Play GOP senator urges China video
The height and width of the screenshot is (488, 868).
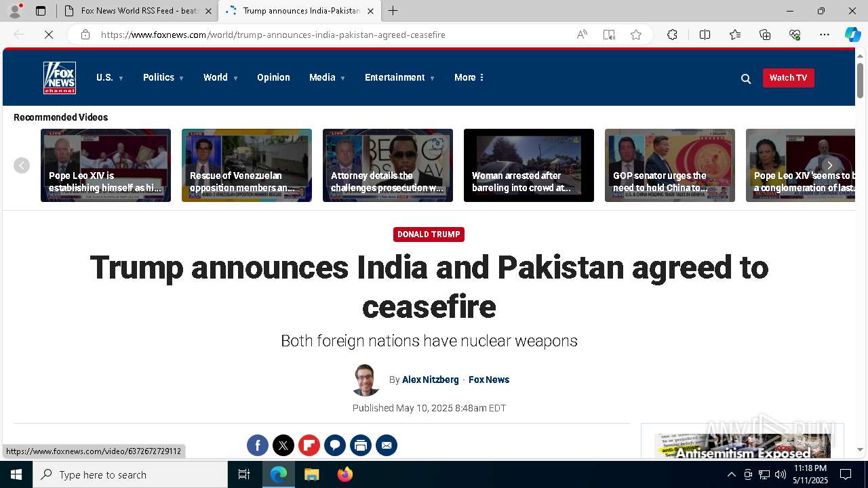tap(670, 165)
